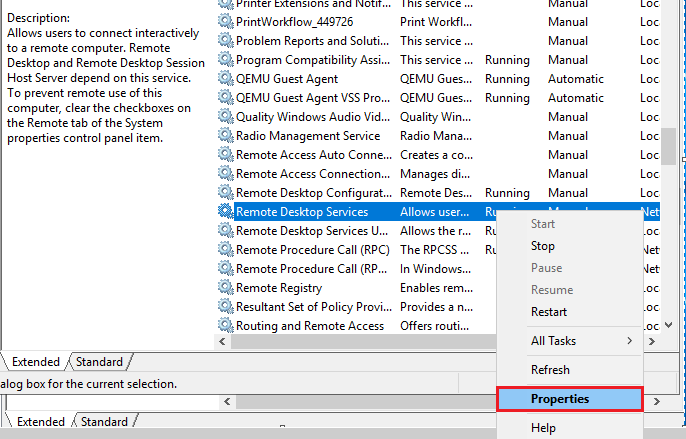
Task: Click the 'Enables rem...' description of Remote Registry
Action: pyautogui.click(x=436, y=288)
